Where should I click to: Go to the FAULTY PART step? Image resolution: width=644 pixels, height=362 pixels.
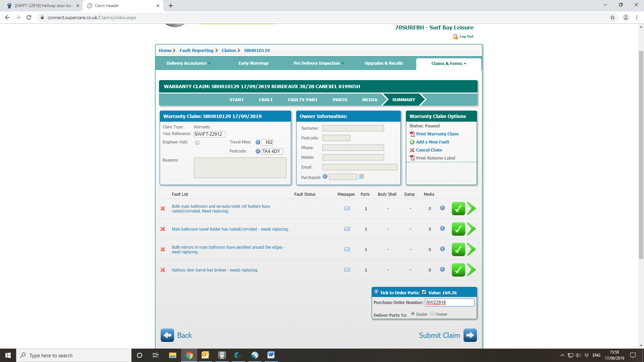(303, 100)
